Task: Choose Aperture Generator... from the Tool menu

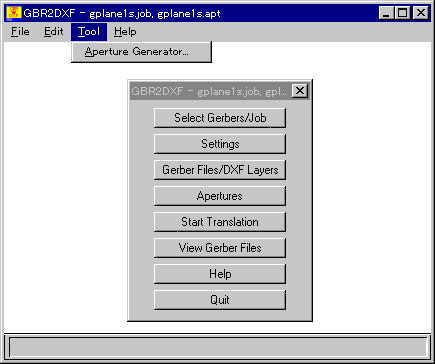Action: point(141,52)
